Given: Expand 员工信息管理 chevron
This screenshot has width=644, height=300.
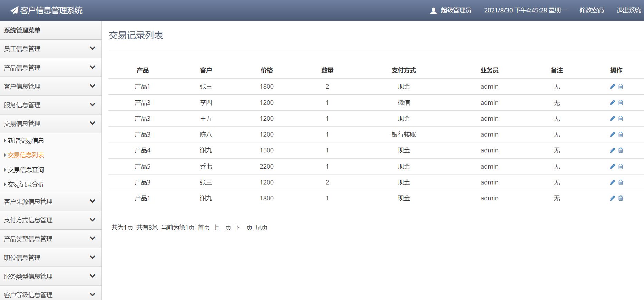Looking at the screenshot, I should click(92, 49).
